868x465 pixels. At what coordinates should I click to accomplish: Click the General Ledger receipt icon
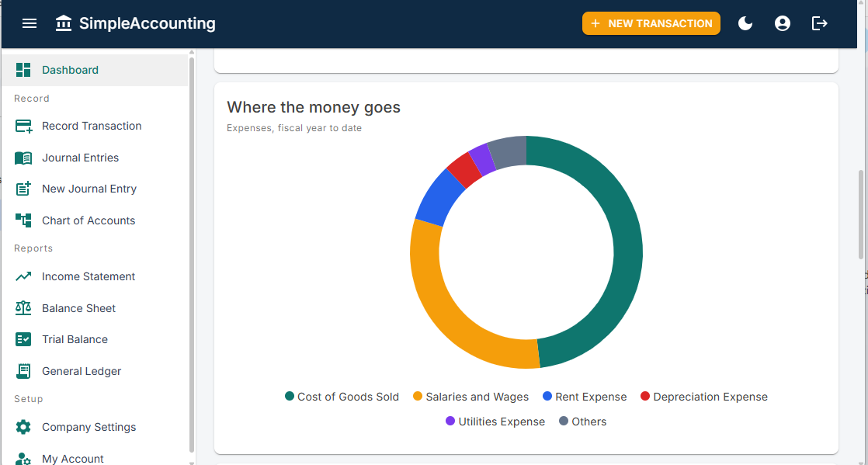[x=23, y=371]
